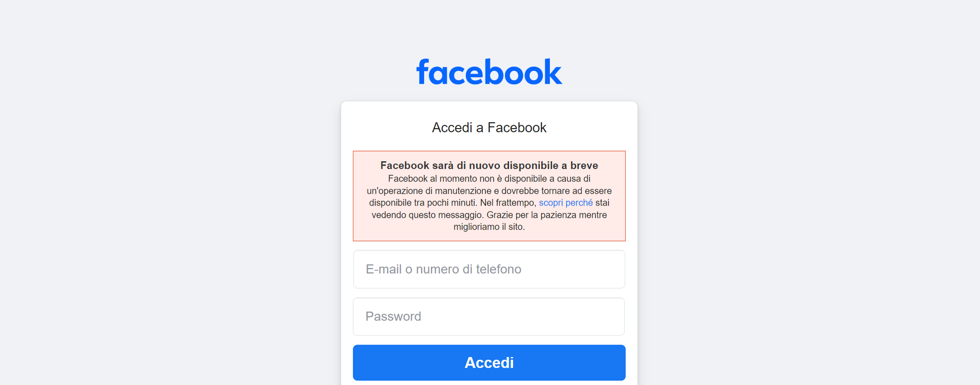Select the facebook wordmark at the top
The width and height of the screenshot is (980, 385).
pyautogui.click(x=489, y=71)
